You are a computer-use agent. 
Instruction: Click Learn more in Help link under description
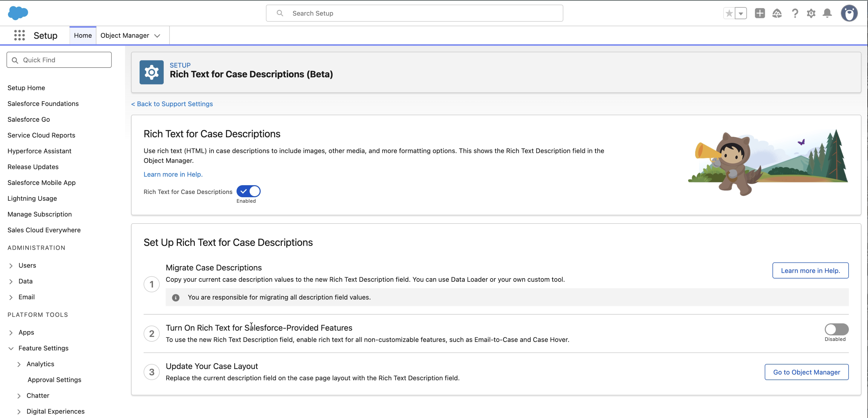tap(173, 174)
